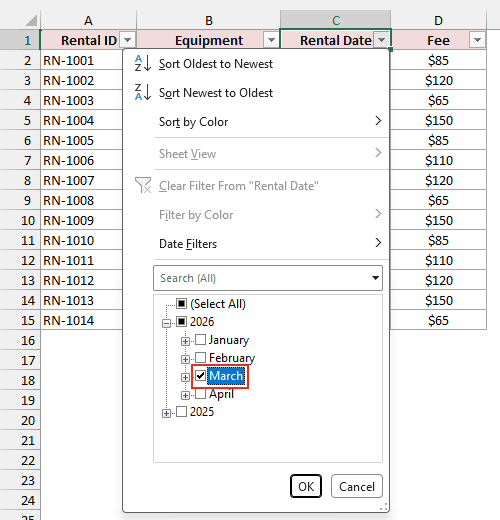Click cell RN-1001
Viewport: 500px width, 520px height.
click(82, 60)
